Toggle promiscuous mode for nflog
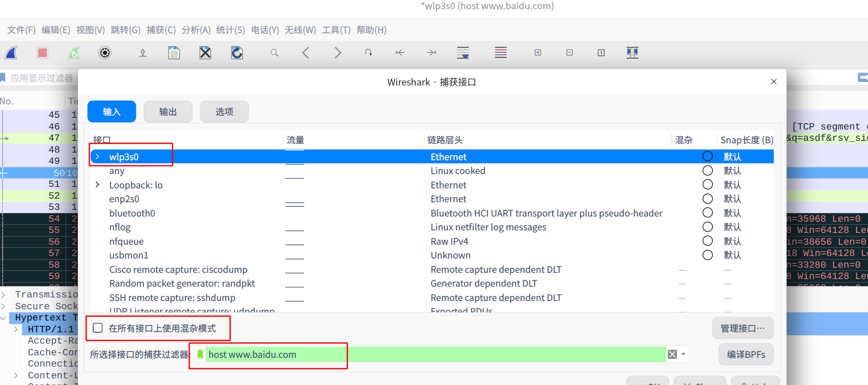 (708, 227)
